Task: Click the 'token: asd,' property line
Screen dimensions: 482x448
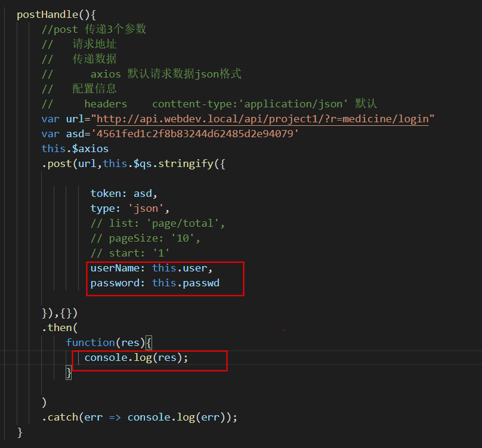Action: pyautogui.click(x=124, y=194)
